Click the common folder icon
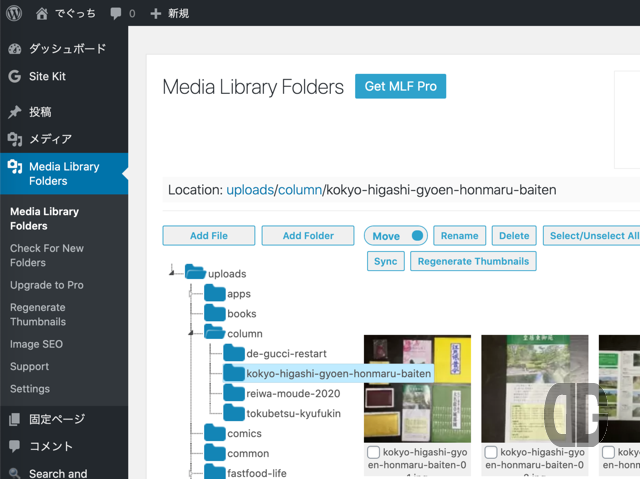 pos(215,453)
